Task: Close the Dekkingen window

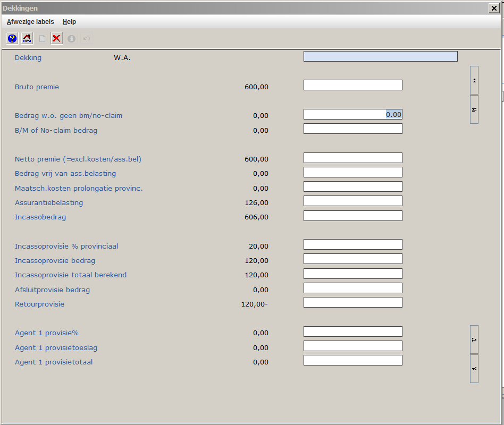Action: click(x=493, y=8)
